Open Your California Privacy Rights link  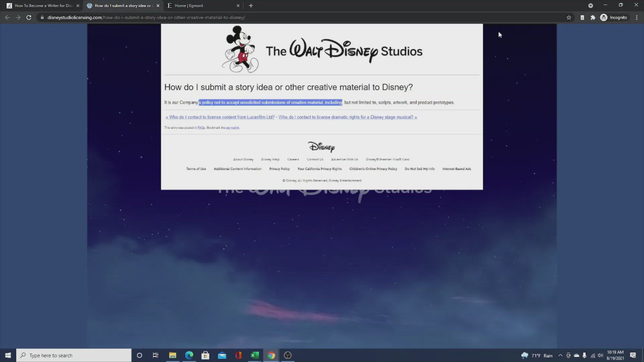pyautogui.click(x=320, y=169)
